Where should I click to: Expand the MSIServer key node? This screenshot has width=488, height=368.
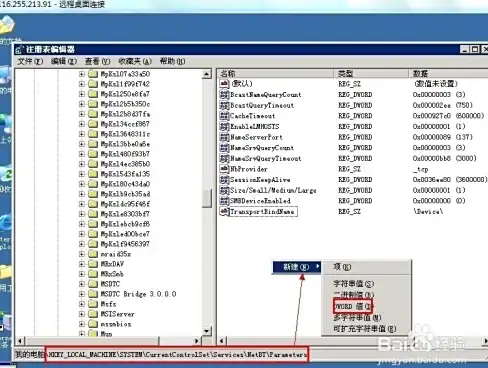tap(82, 314)
